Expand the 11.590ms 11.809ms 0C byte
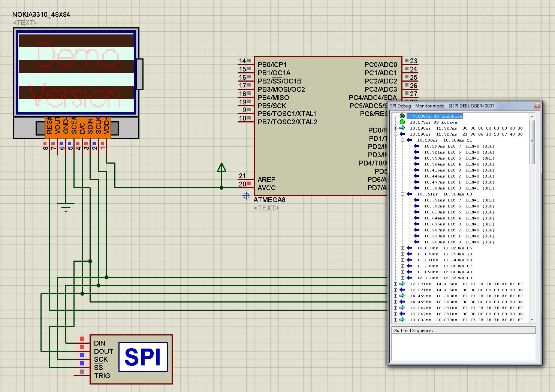The height and width of the screenshot is (392, 555). click(x=402, y=266)
